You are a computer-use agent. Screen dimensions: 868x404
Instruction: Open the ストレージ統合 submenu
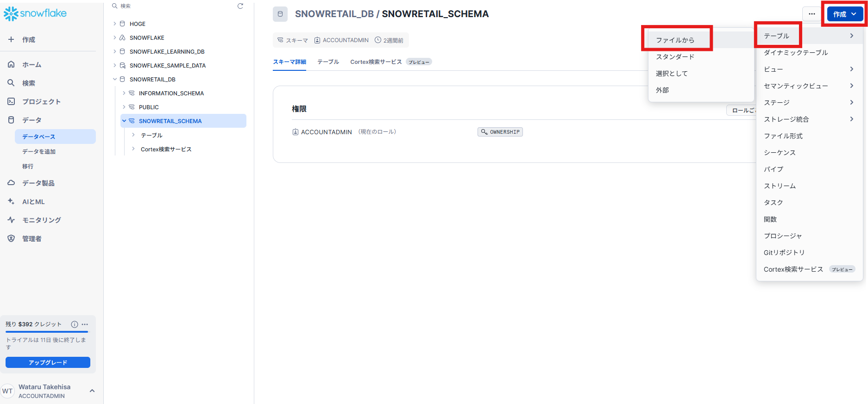809,119
